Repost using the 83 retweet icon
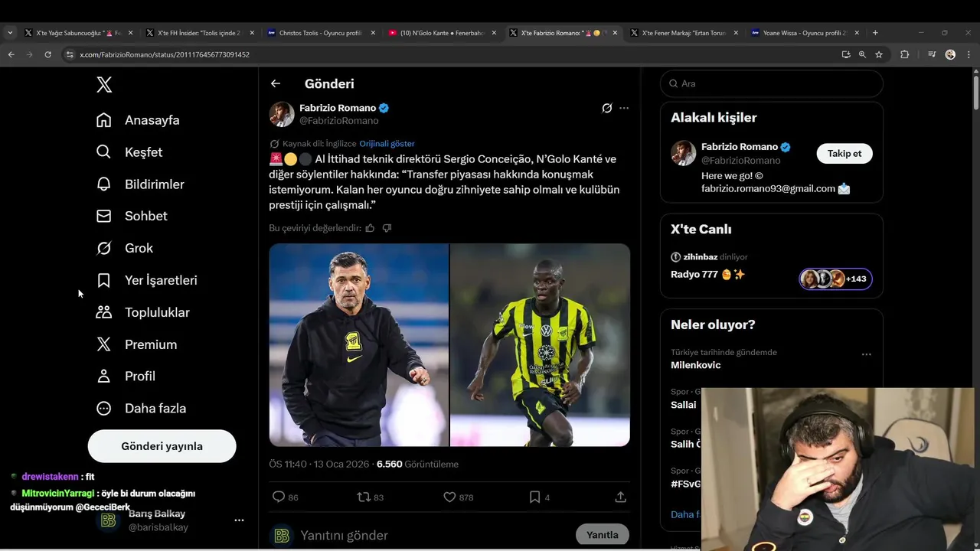This screenshot has height=551, width=980. click(x=371, y=497)
